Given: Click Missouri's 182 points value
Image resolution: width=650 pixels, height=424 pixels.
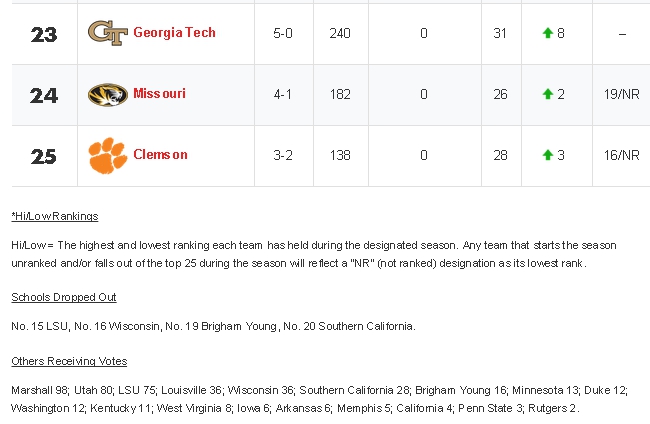Looking at the screenshot, I should 340,94.
